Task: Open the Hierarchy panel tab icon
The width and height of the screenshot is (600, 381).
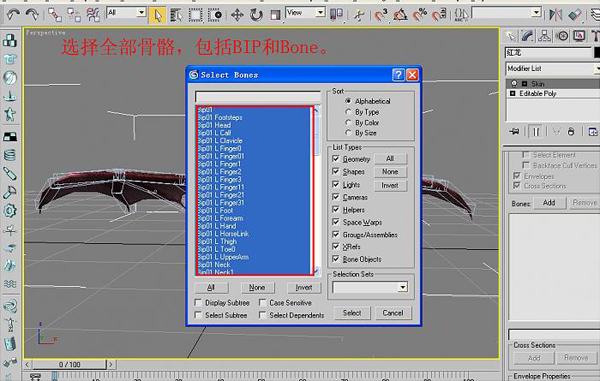Action: pyautogui.click(x=544, y=36)
